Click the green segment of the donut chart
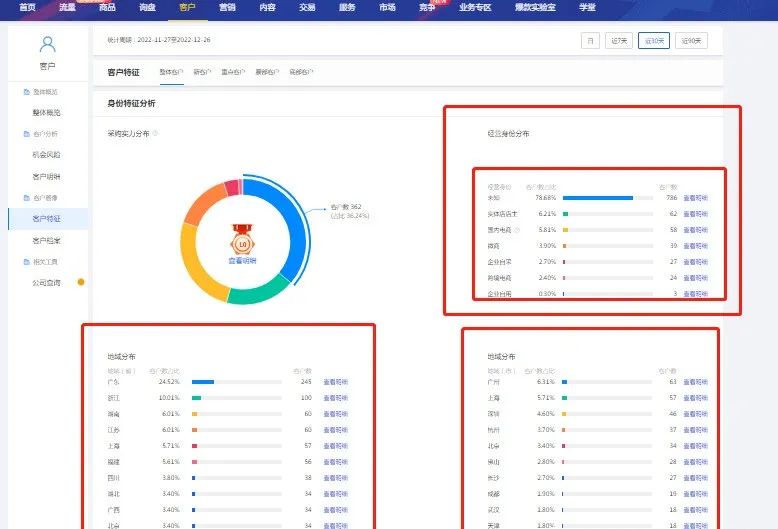 (x=258, y=294)
